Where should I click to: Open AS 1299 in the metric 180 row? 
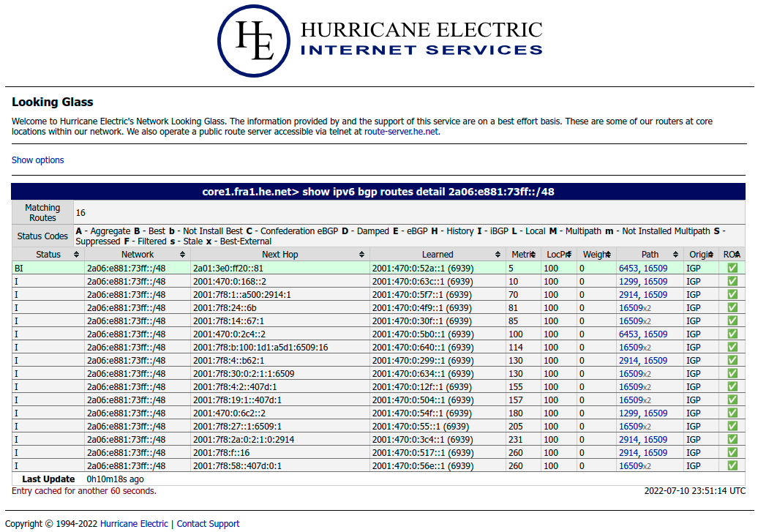(628, 413)
